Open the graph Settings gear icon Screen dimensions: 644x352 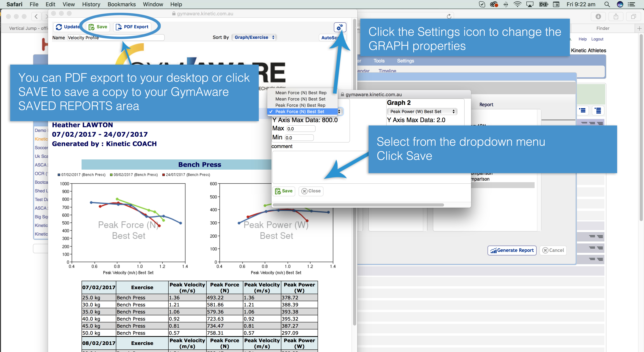[x=340, y=27]
